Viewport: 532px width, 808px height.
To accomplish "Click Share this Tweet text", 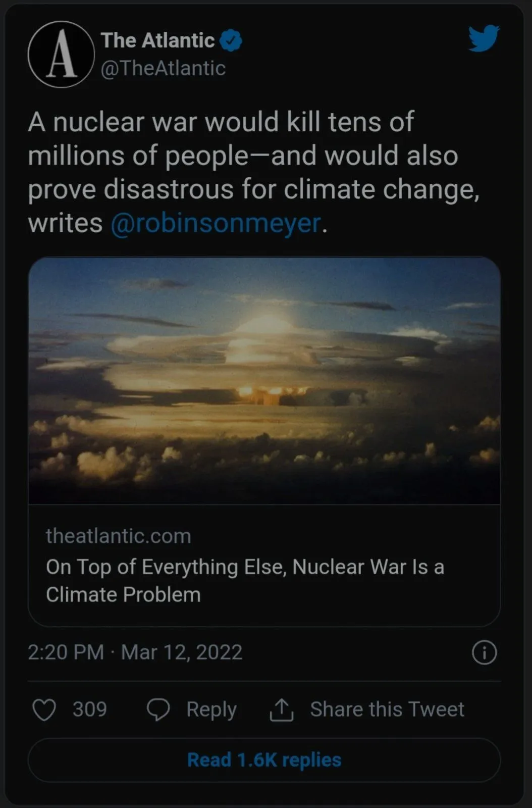I will pyautogui.click(x=387, y=710).
